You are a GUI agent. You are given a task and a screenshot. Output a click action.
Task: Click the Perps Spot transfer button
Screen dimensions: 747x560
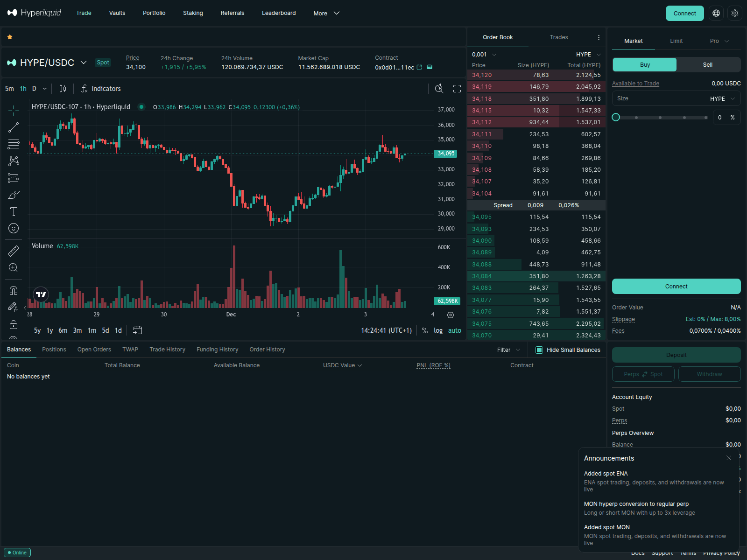tap(643, 374)
